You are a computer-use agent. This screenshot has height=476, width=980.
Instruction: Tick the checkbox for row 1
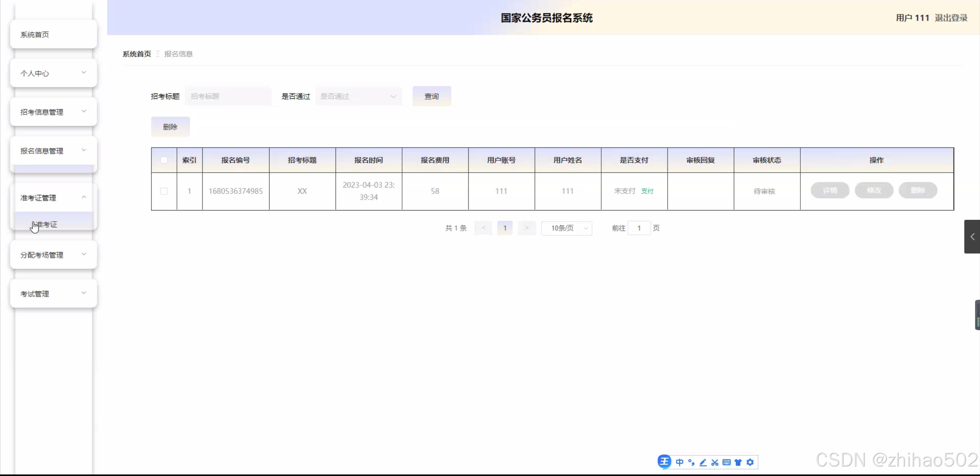(x=164, y=191)
